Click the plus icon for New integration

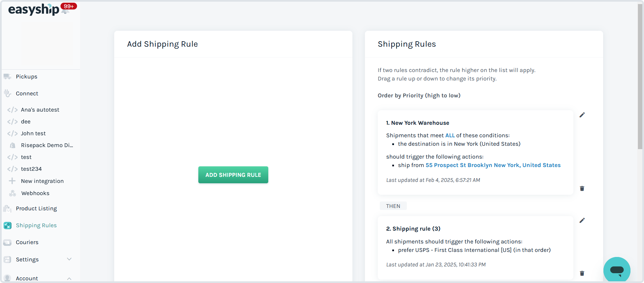12,181
